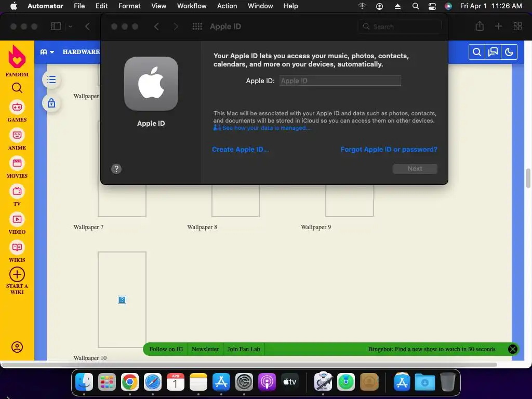Open the Games section icon
The image size is (532, 399).
[17, 108]
